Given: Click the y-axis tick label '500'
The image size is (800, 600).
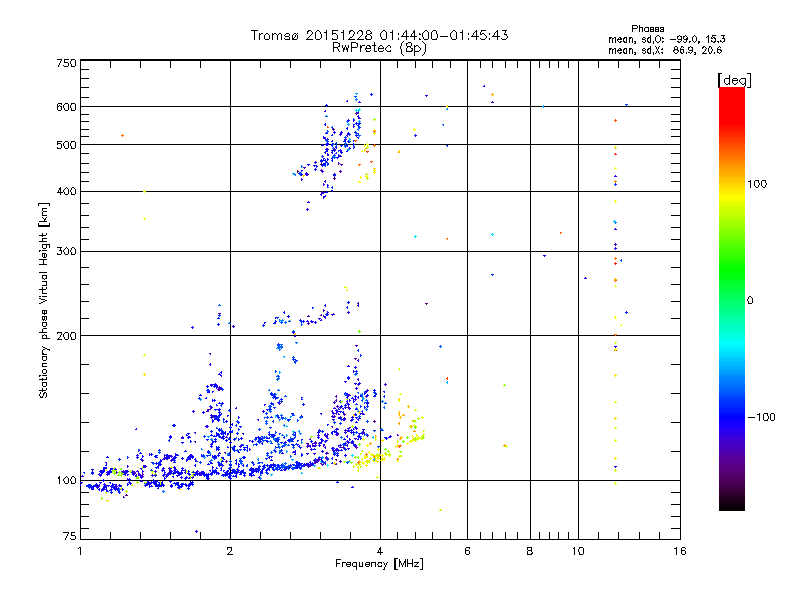Looking at the screenshot, I should click(x=66, y=145).
